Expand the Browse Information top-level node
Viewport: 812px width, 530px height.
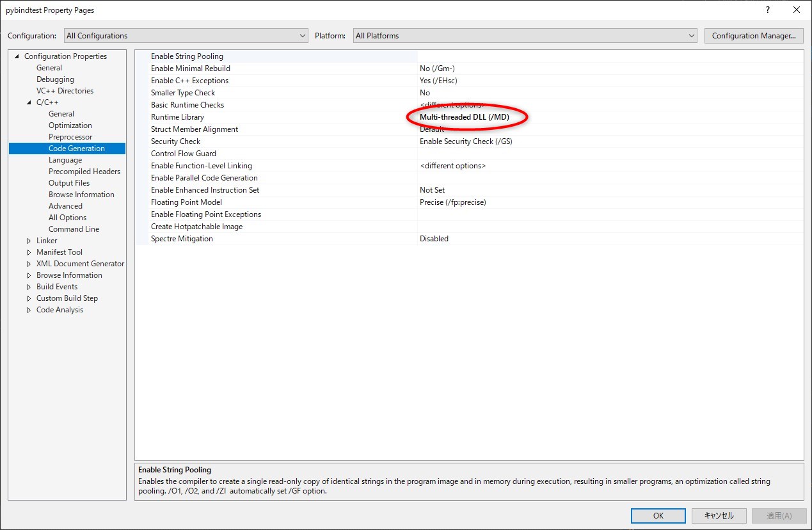click(29, 275)
